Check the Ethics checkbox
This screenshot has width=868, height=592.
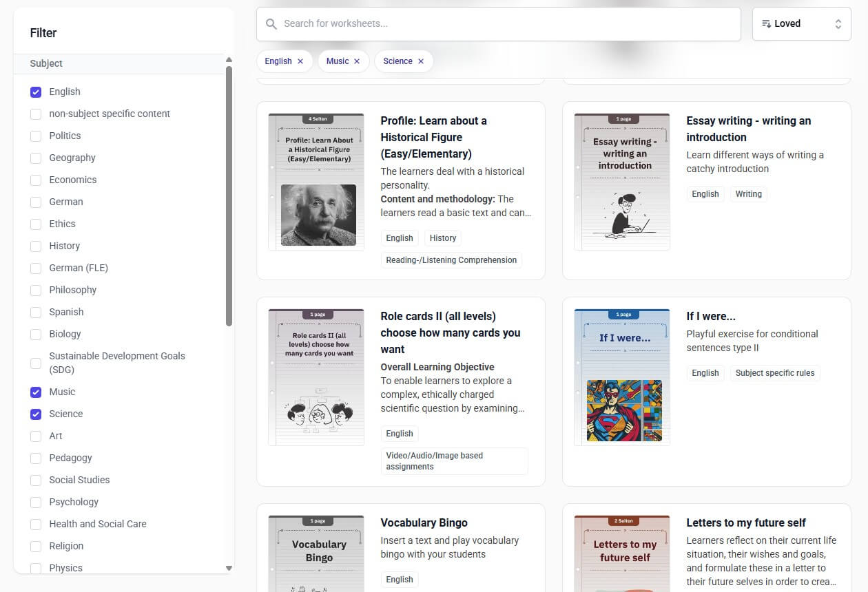click(x=36, y=224)
